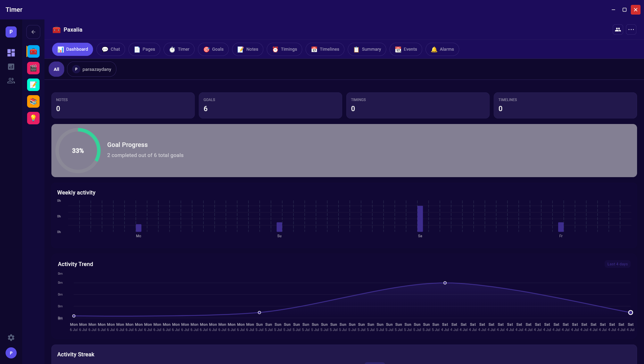Click the Goals count card
The image size is (644, 364).
[x=270, y=105]
